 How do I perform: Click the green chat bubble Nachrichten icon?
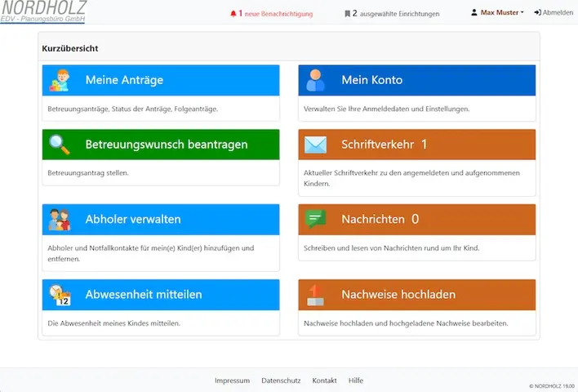pyautogui.click(x=315, y=220)
